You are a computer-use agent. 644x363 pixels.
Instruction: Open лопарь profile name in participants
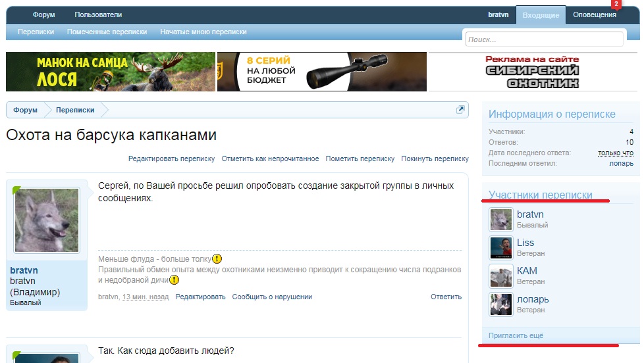pos(533,299)
